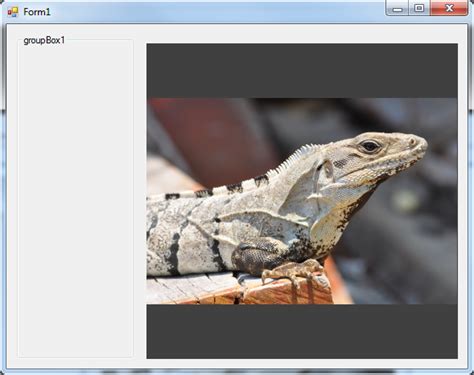
Task: Click the blank title bar area beside Form1
Action: 217,12
